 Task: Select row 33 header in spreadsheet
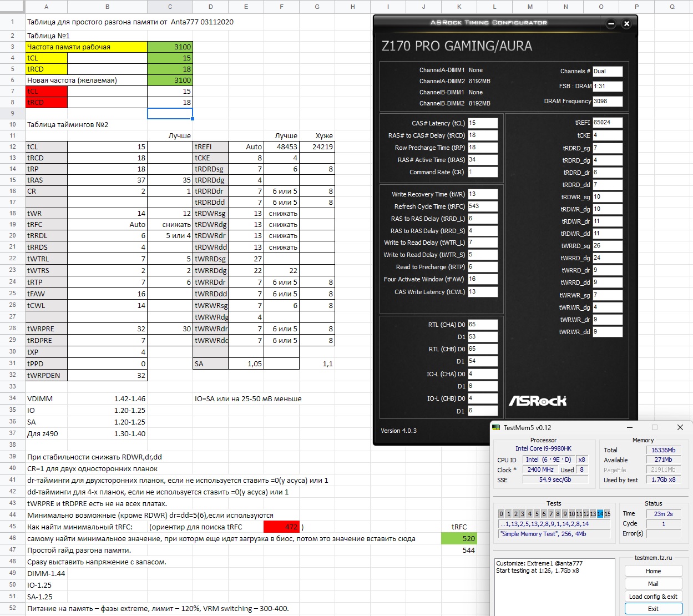pos(12,386)
